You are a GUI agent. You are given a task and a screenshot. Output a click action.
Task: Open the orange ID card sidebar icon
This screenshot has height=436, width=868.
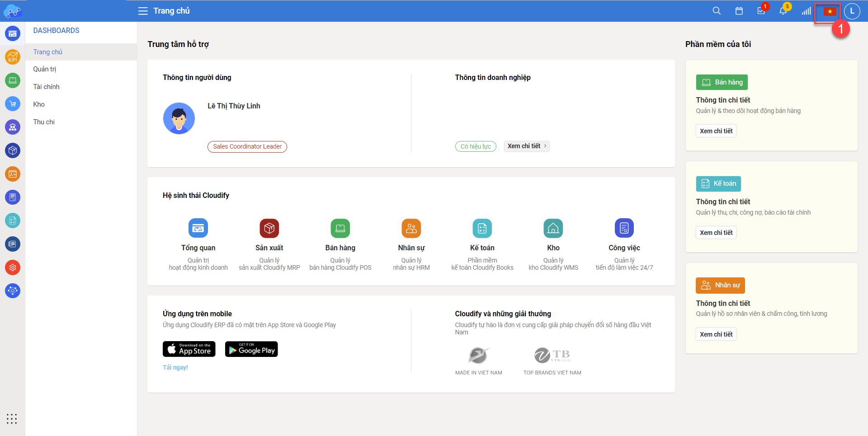point(13,174)
